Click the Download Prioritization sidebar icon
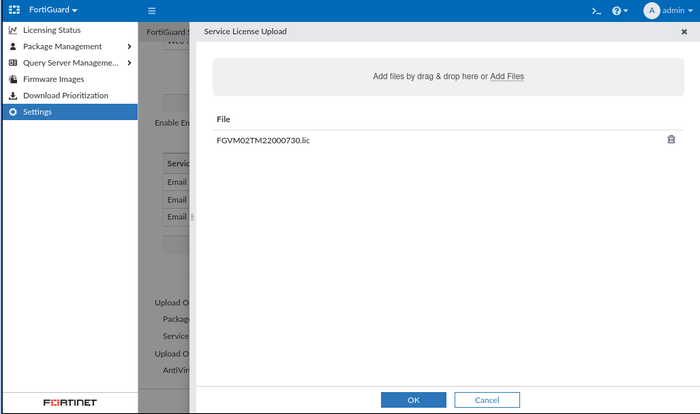 point(13,96)
